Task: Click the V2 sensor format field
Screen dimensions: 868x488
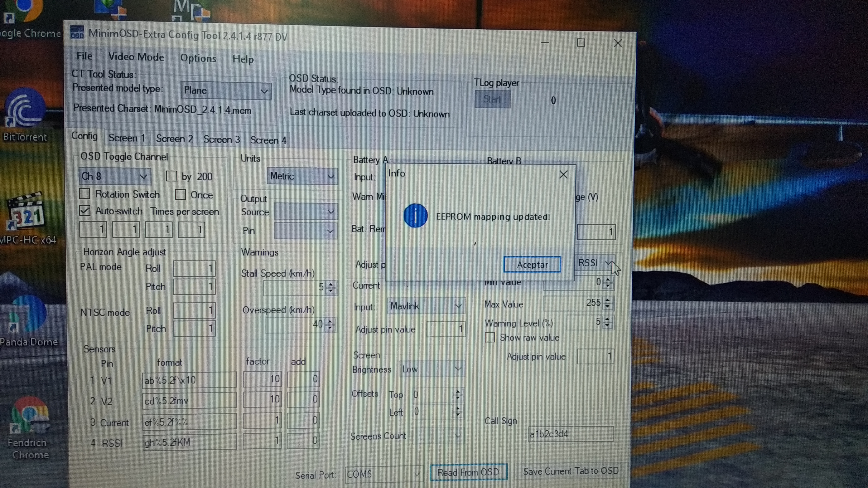Action: [x=189, y=401]
